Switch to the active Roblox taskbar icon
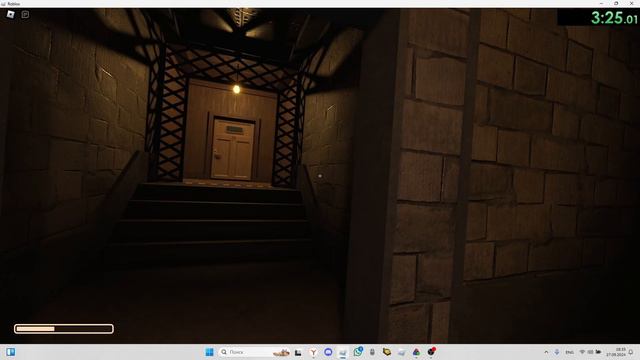This screenshot has width=640, height=360. pos(343,352)
